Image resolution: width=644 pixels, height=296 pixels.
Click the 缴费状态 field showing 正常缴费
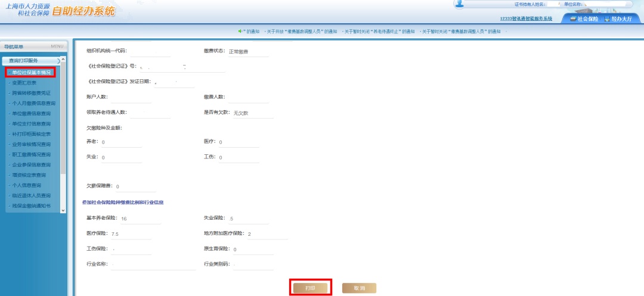coord(247,51)
